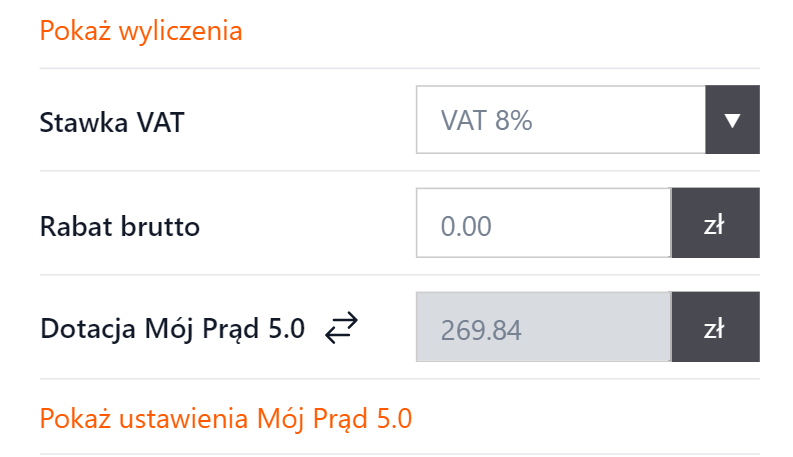Screen dimensions: 793x457
Task: Click the Rabat brutto label
Action: click(120, 226)
